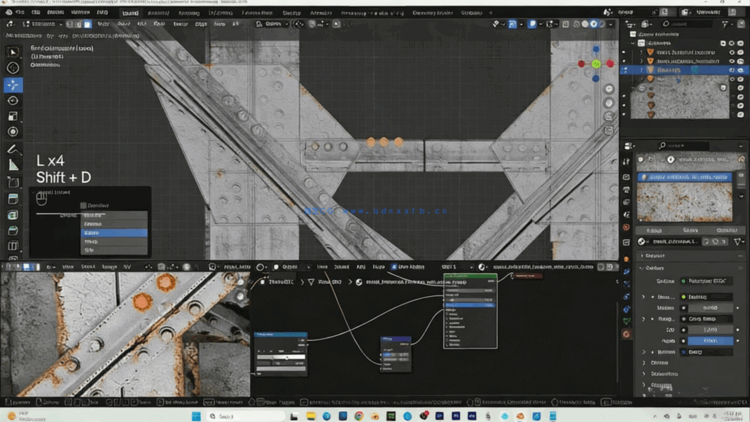Select the Add Cube tool

coord(13,182)
